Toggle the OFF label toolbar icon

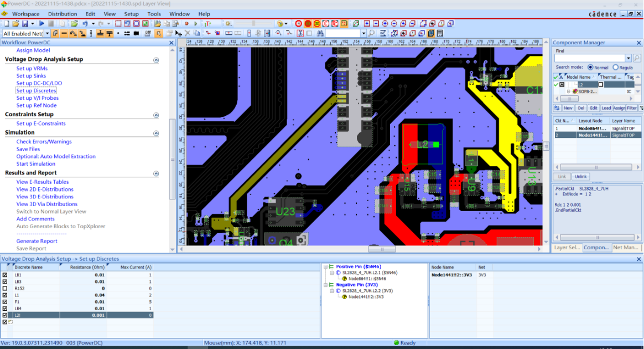pos(148,33)
